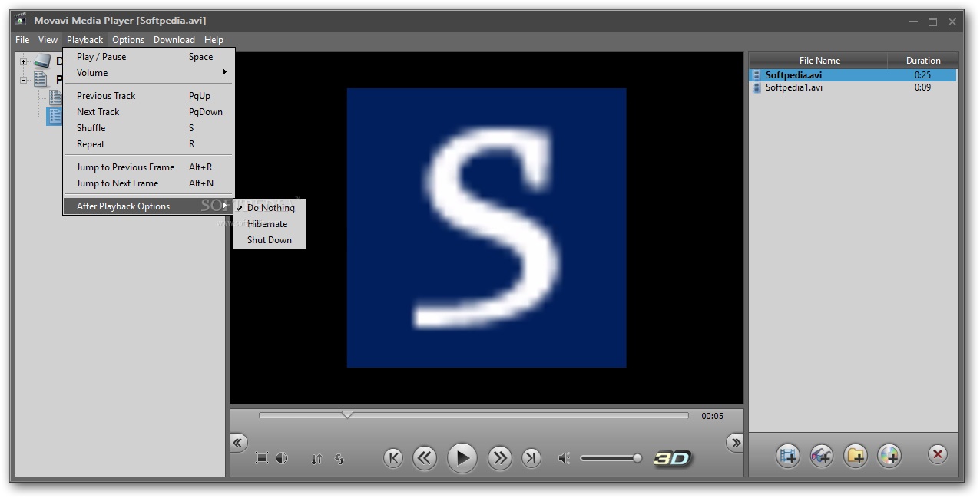This screenshot has height=498, width=980.
Task: Click the repeat loop arrows icon
Action: pyautogui.click(x=339, y=459)
